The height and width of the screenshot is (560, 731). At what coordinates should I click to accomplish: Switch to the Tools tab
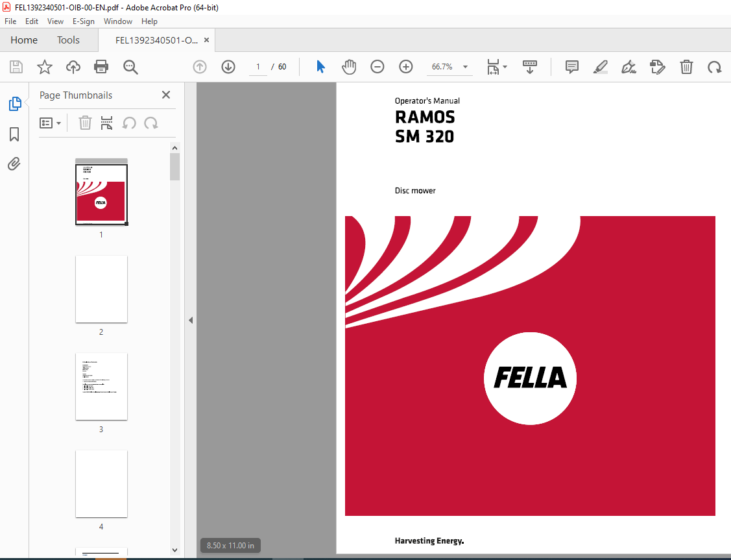pos(68,40)
